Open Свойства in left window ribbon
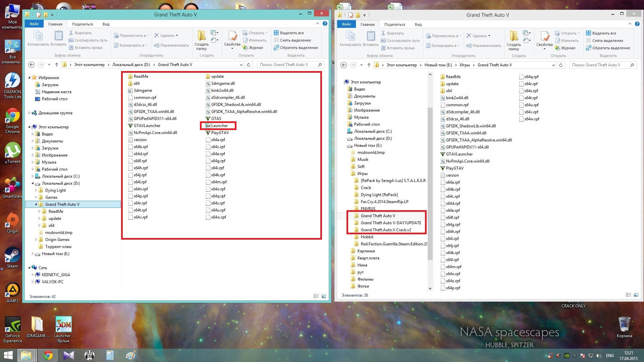 tap(232, 40)
